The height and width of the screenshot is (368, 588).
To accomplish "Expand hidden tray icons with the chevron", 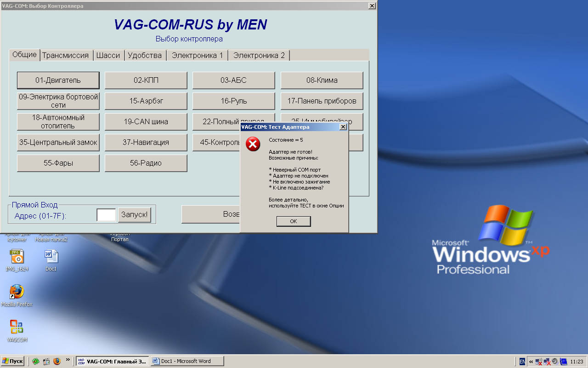I will [531, 362].
